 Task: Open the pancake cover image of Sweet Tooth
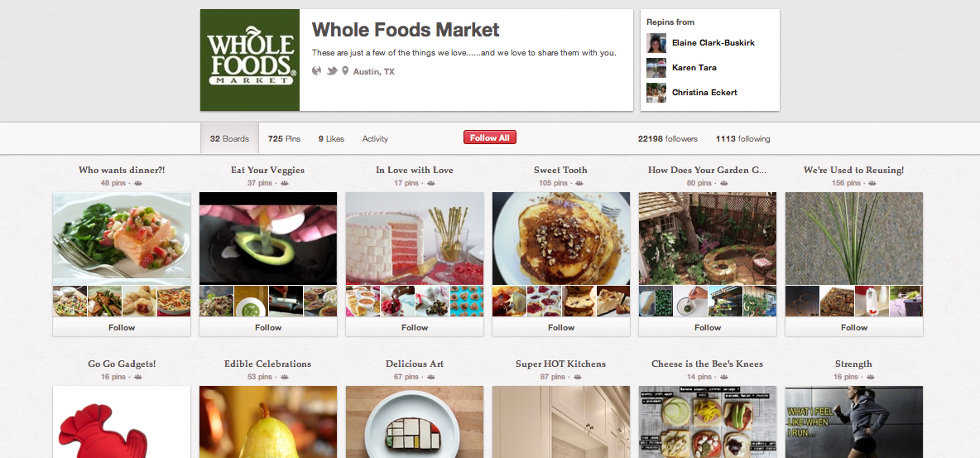point(561,239)
